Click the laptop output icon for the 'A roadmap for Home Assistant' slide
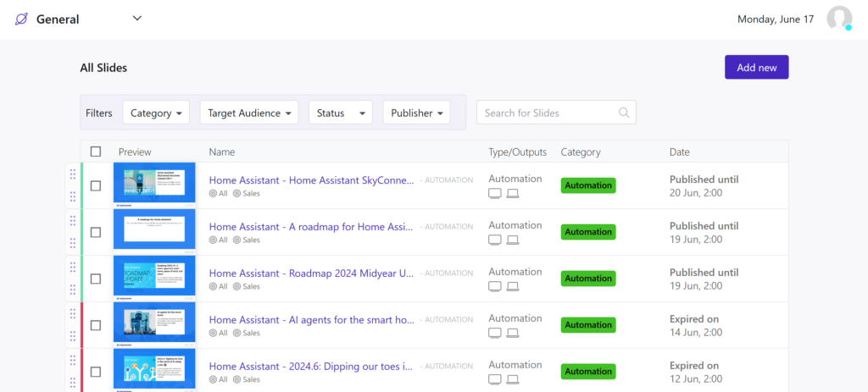 pos(513,240)
